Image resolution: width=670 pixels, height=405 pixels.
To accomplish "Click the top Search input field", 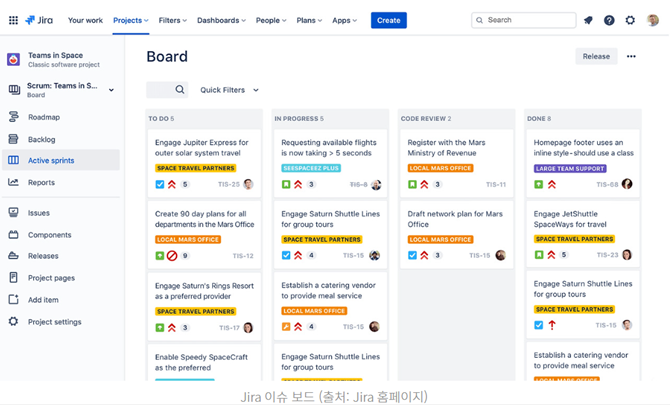I will (x=523, y=20).
